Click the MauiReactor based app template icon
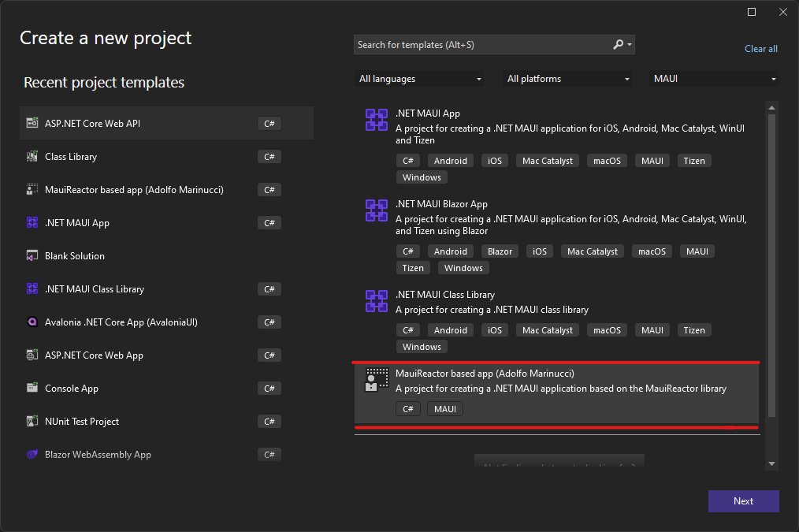Screen dimensions: 799x532 pyautogui.click(x=376, y=380)
